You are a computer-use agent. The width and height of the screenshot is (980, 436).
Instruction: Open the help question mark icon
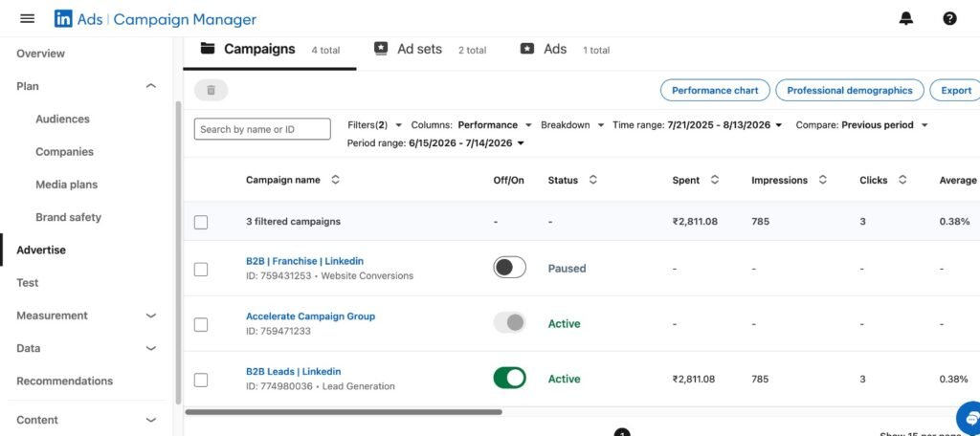tap(949, 19)
